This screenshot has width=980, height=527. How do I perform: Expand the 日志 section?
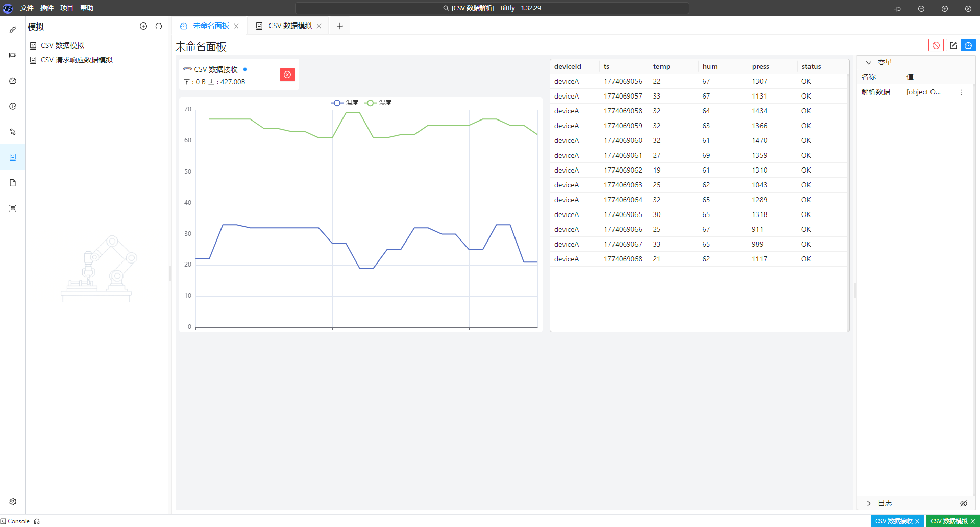869,504
